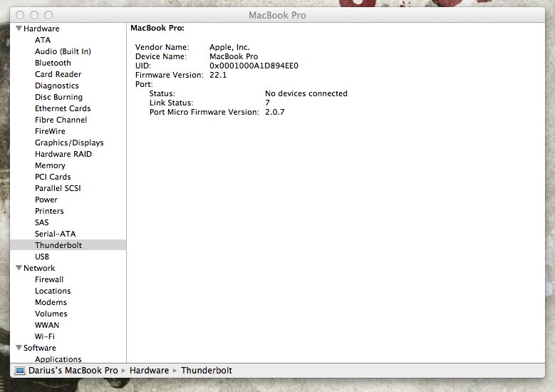Select Firewall under Network

coord(49,279)
